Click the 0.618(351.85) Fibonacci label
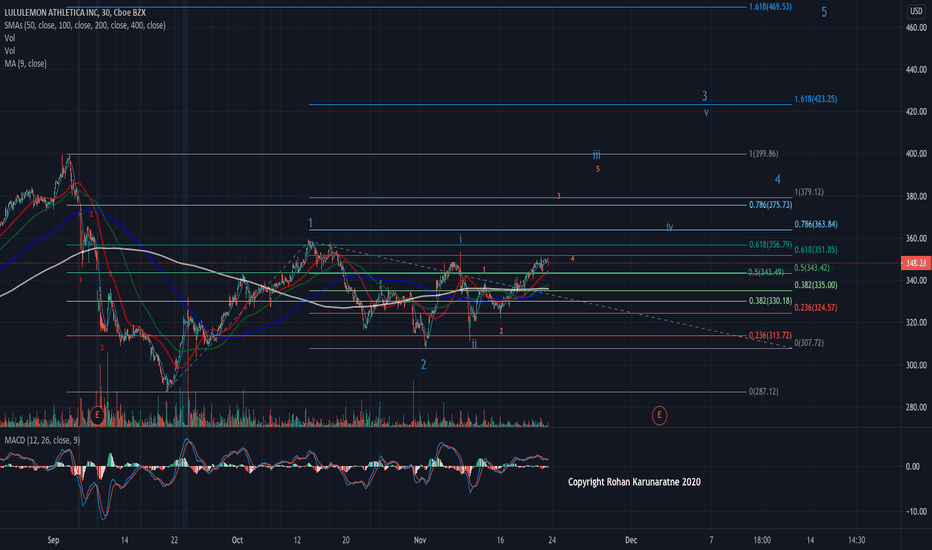The width and height of the screenshot is (932, 550). pyautogui.click(x=816, y=250)
